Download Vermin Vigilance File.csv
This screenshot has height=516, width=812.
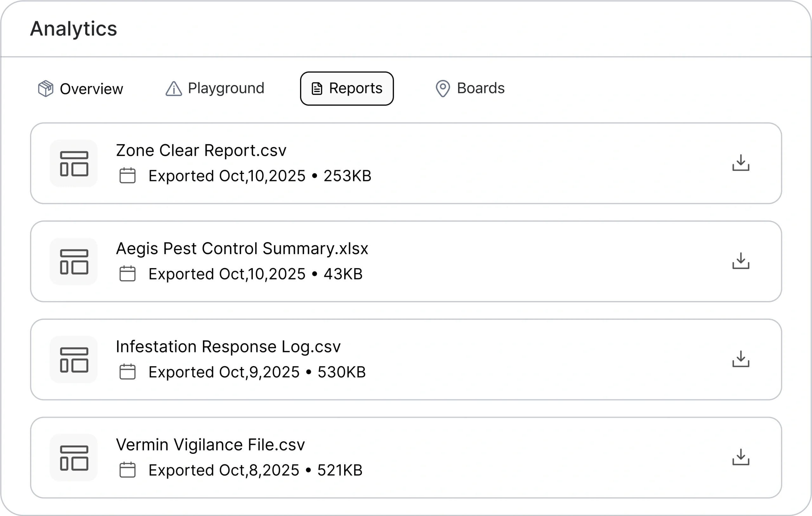pos(741,457)
